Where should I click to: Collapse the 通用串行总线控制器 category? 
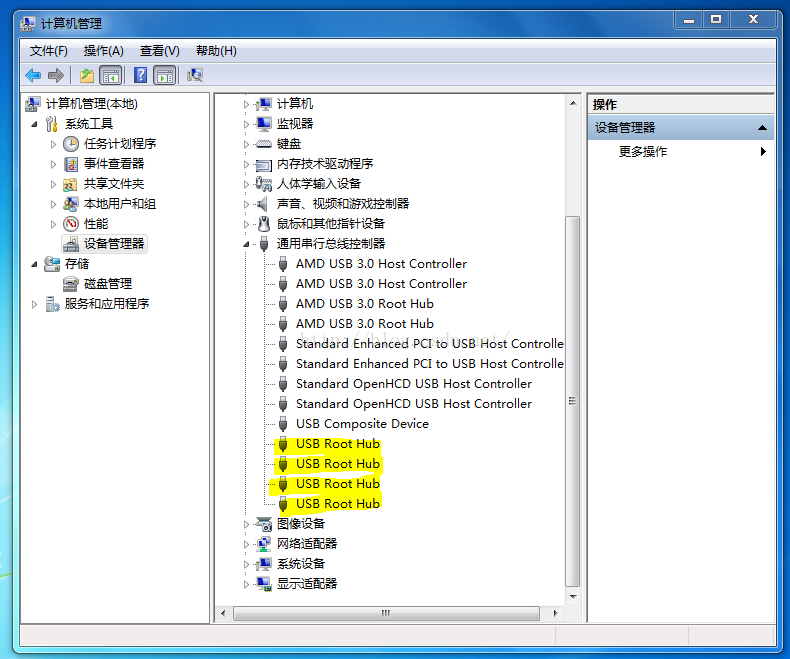click(x=246, y=244)
